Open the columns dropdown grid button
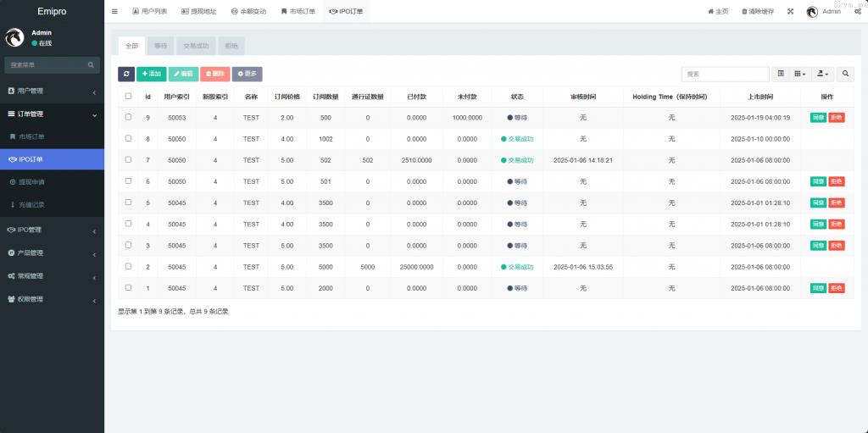The image size is (868, 433). click(800, 75)
